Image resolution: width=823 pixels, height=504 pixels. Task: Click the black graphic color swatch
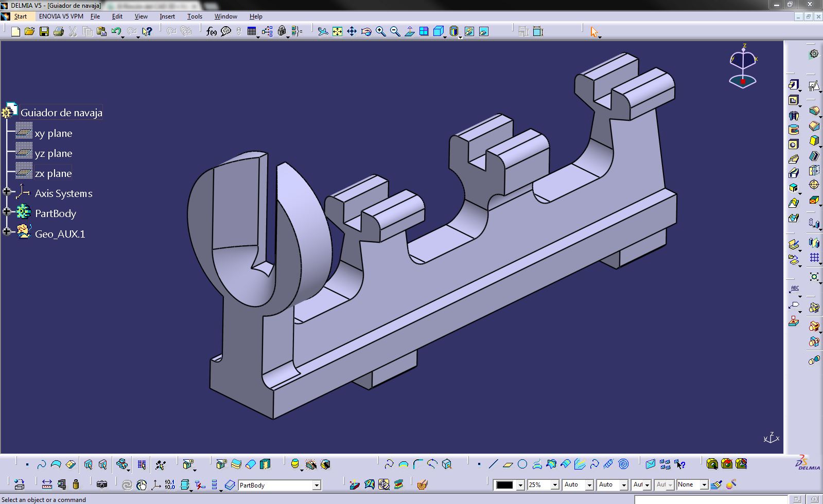tap(505, 485)
